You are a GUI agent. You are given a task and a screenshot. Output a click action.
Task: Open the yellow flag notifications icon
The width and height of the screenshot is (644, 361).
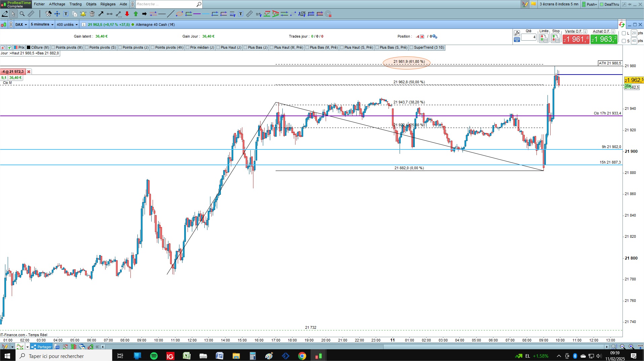[533, 4]
